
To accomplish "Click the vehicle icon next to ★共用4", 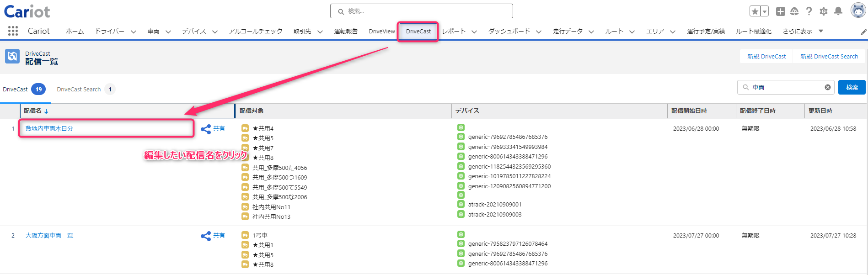I will pos(245,128).
